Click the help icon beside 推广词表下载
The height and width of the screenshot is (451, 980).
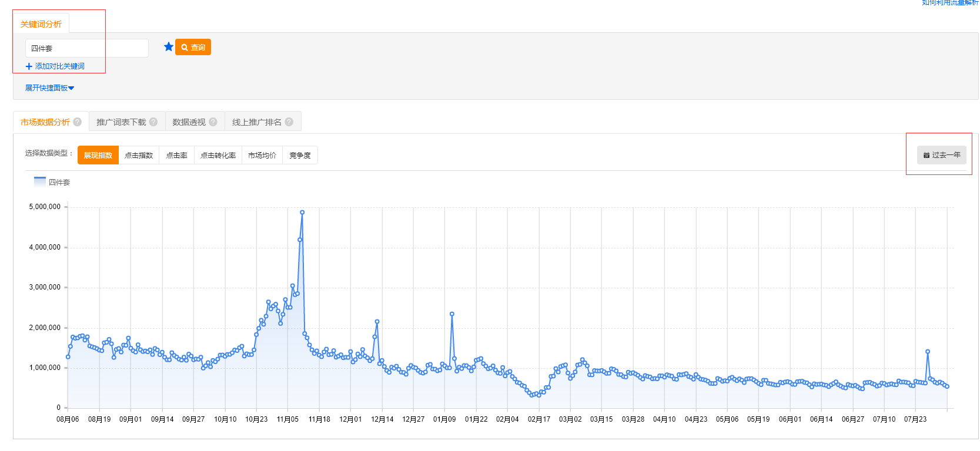click(153, 122)
